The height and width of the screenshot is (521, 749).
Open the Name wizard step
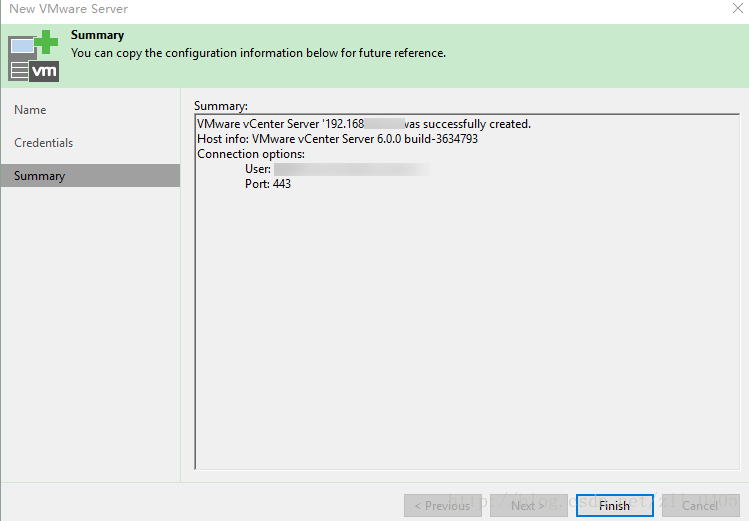coord(30,110)
